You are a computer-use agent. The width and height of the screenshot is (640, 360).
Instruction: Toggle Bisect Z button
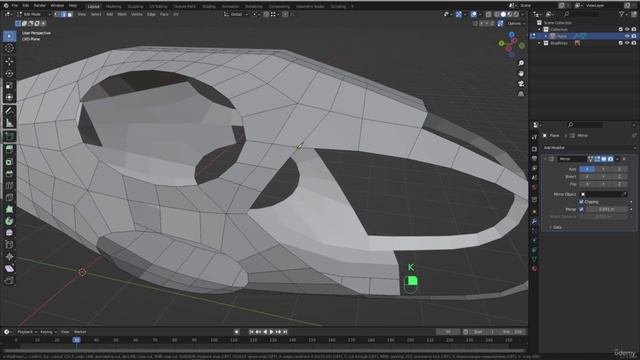(619, 177)
